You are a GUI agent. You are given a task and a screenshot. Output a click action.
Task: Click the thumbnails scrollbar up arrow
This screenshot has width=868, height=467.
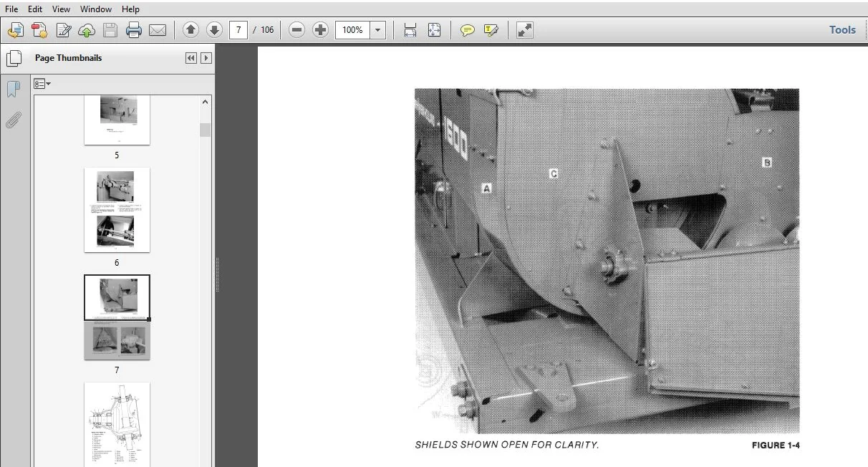click(x=206, y=102)
